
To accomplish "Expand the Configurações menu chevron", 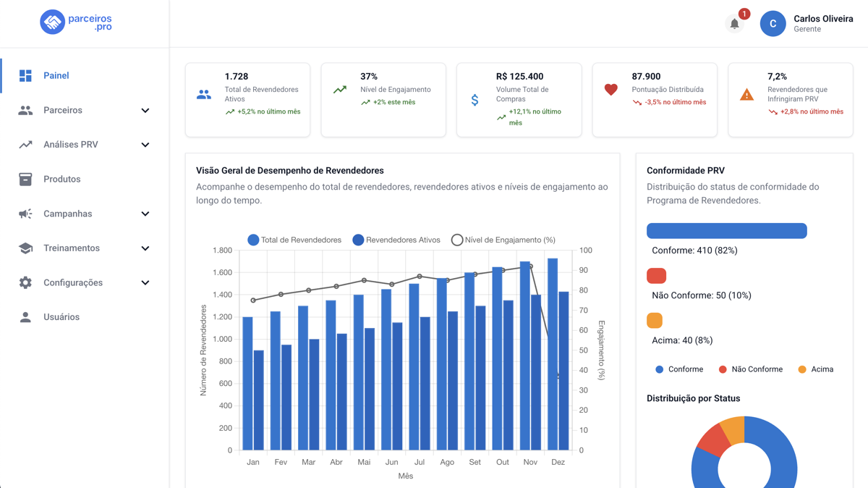I will click(145, 283).
